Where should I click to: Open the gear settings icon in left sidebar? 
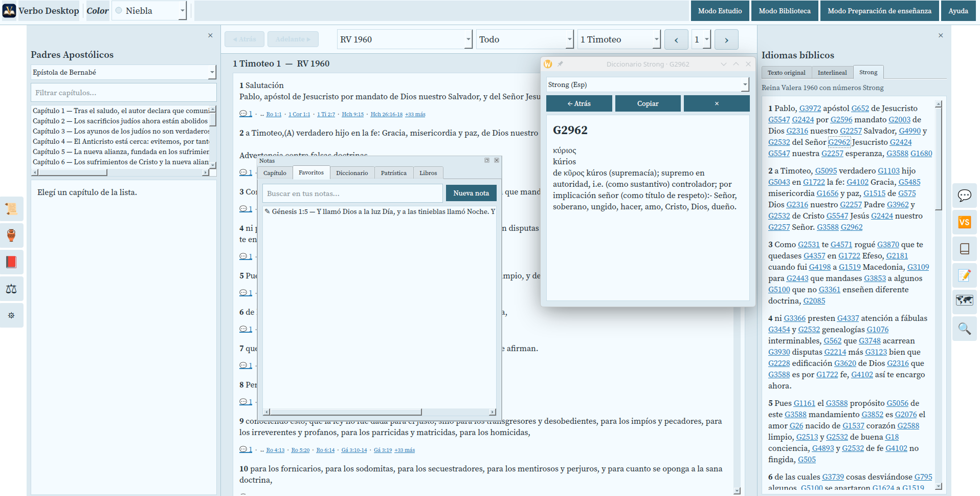pyautogui.click(x=11, y=315)
